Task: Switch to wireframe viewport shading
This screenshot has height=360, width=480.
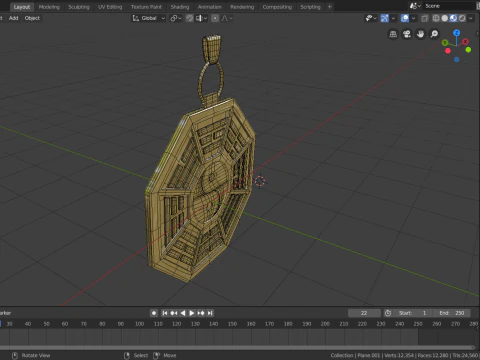Action: pos(436,18)
